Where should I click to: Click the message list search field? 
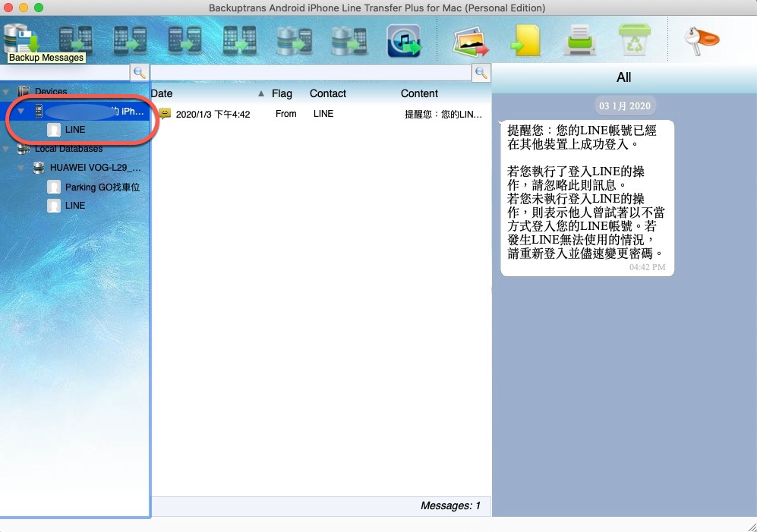tap(311, 72)
